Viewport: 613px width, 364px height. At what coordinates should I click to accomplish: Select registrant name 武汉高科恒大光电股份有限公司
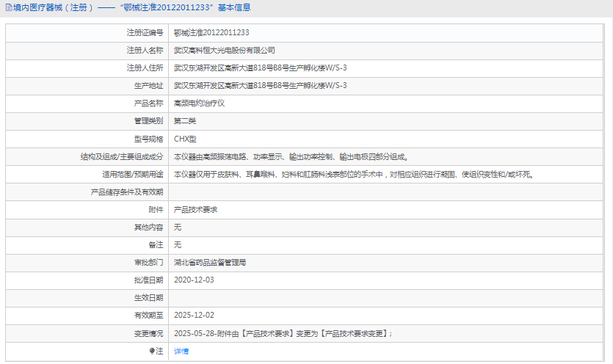[225, 51]
